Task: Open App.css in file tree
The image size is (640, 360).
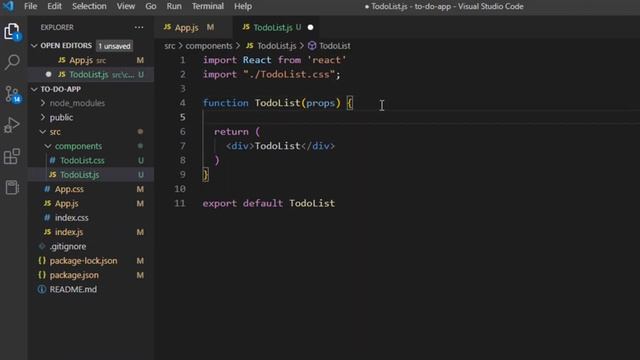Action: click(91, 189)
